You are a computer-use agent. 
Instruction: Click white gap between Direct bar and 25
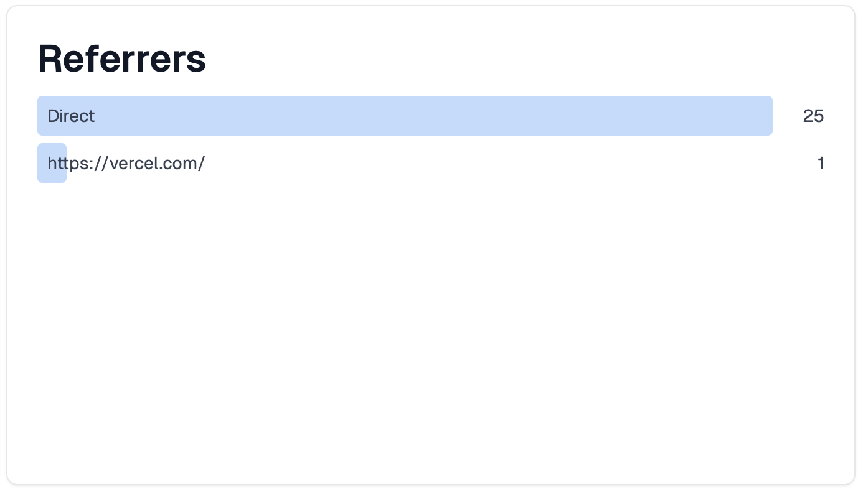click(788, 116)
